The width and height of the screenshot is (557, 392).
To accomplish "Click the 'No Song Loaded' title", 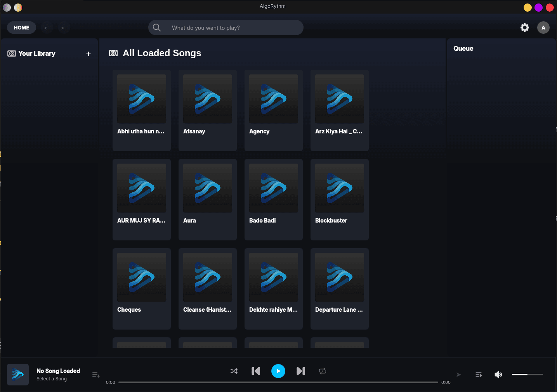I will (x=58, y=371).
